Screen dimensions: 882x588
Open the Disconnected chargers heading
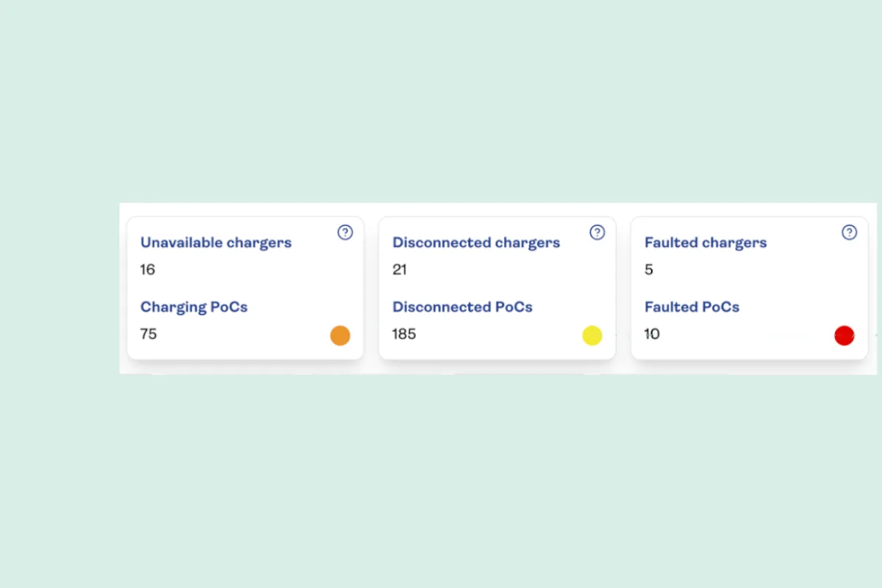point(476,243)
